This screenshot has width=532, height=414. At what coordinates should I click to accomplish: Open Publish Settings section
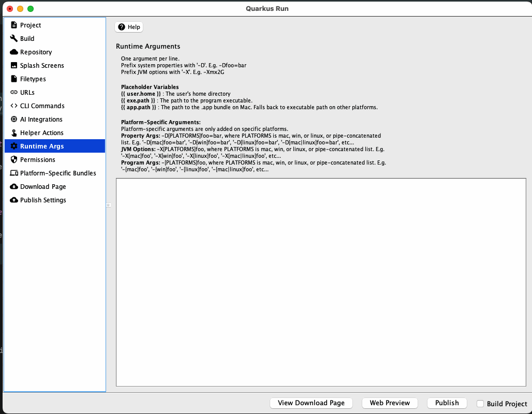[55, 200]
